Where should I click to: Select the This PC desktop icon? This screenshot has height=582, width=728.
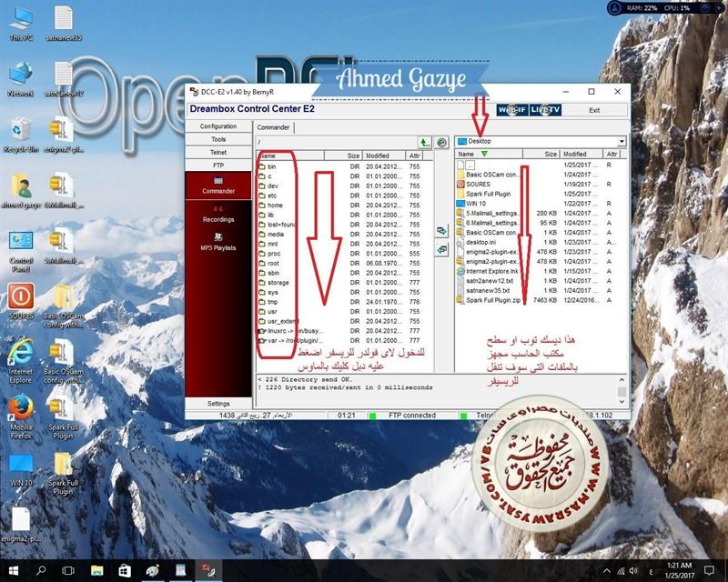click(21, 25)
